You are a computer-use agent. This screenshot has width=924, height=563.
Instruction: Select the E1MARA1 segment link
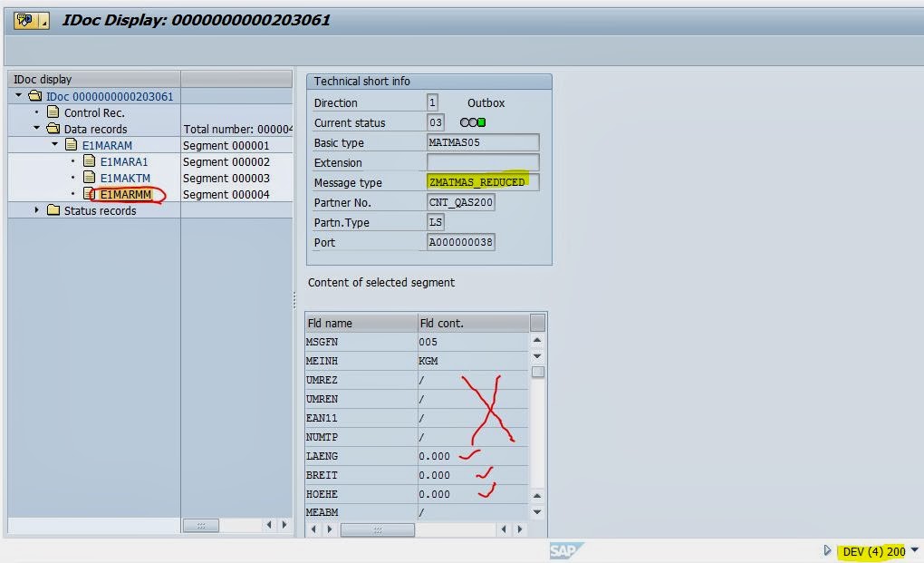tap(124, 161)
